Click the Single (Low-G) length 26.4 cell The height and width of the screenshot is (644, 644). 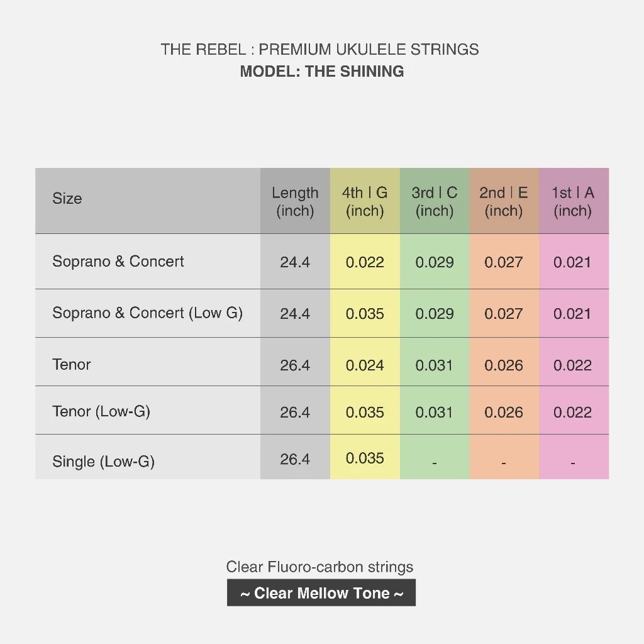point(295,459)
